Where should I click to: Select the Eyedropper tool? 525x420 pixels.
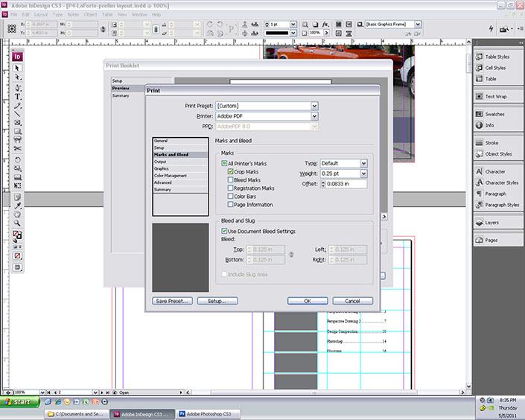(17, 206)
